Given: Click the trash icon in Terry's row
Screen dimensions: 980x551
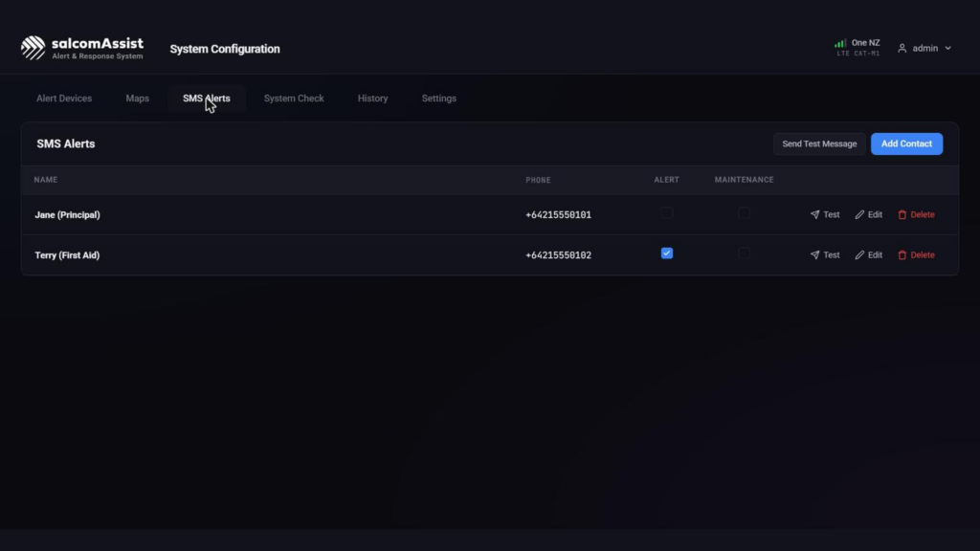Looking at the screenshot, I should pyautogui.click(x=902, y=254).
